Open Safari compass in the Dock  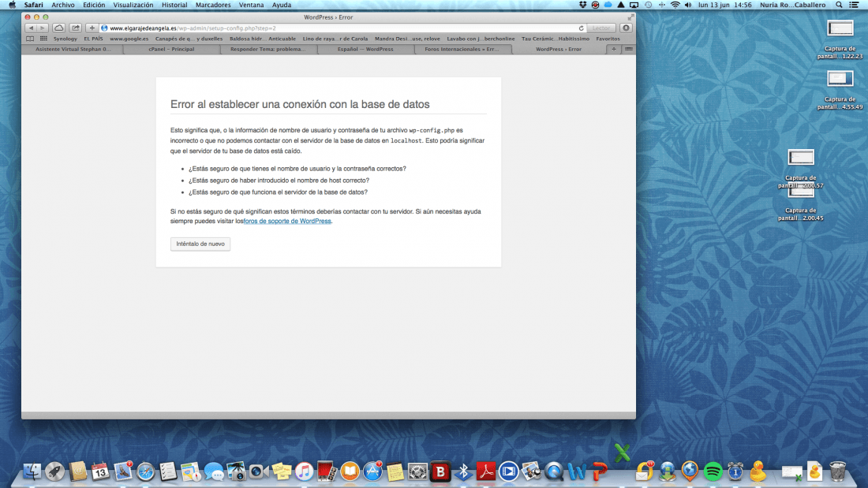point(146,471)
